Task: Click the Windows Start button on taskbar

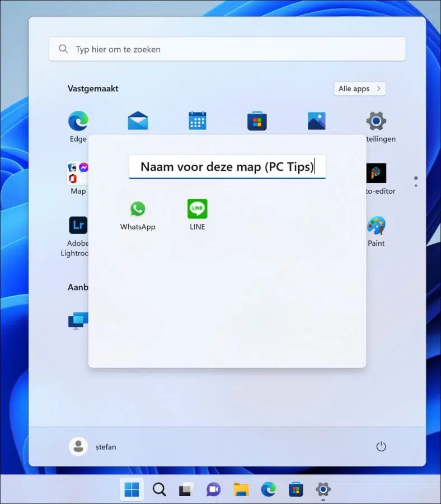Action: [132, 489]
